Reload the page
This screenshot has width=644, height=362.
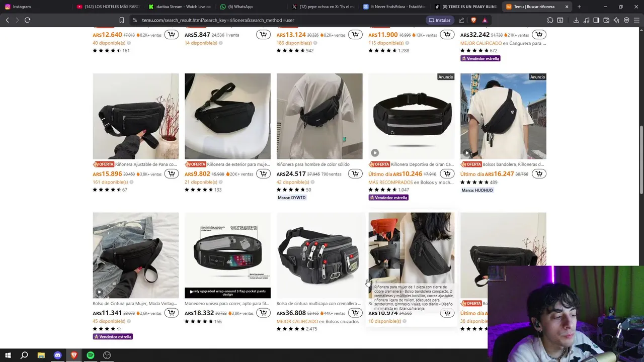27,20
